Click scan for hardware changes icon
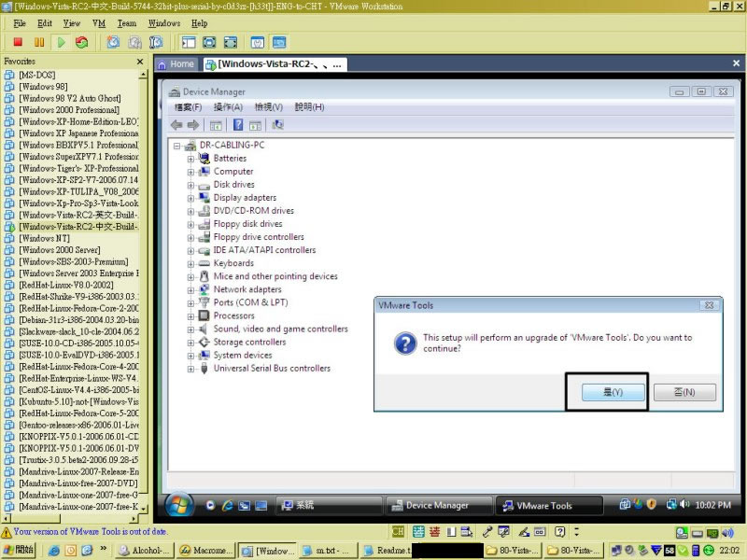This screenshot has height=560, width=747. 277,125
